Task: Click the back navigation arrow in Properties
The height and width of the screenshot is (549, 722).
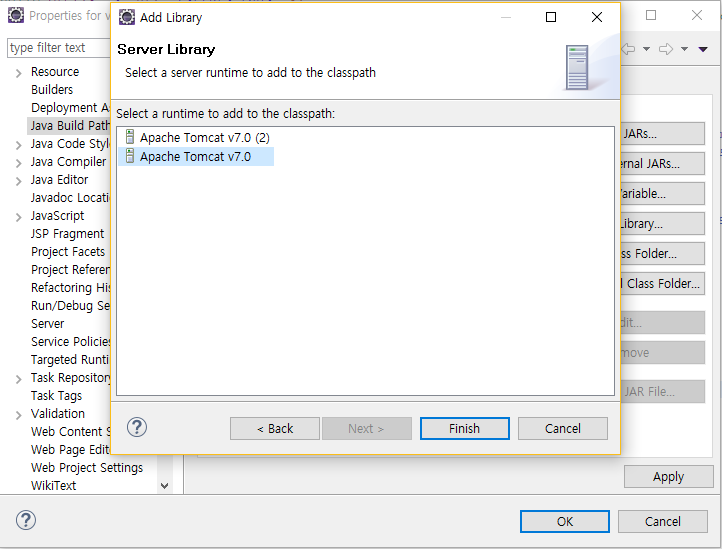Action: (x=629, y=49)
